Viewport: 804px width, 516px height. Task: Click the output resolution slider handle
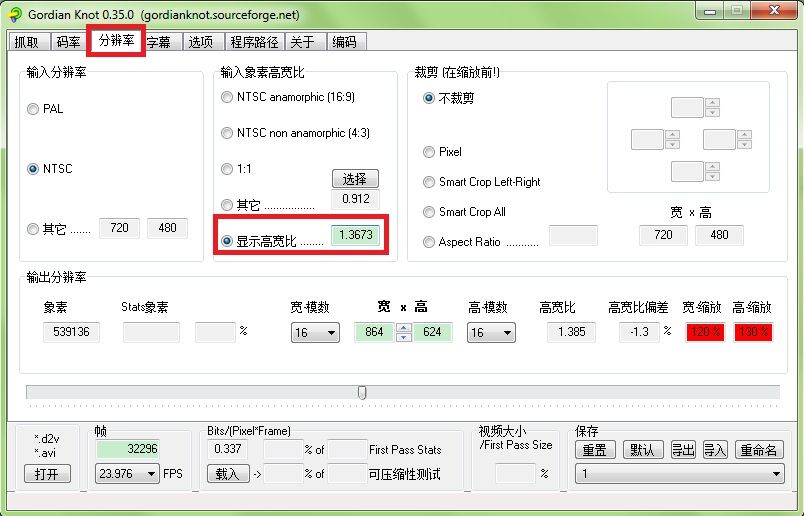[362, 393]
